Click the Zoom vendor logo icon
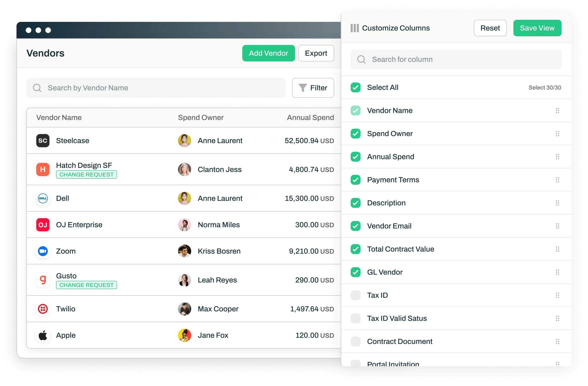 tap(43, 251)
